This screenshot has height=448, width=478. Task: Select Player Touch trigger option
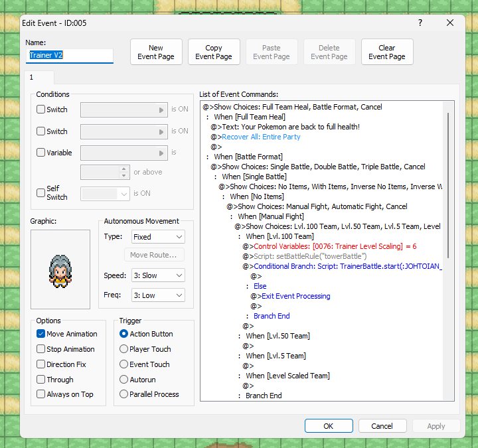(124, 349)
